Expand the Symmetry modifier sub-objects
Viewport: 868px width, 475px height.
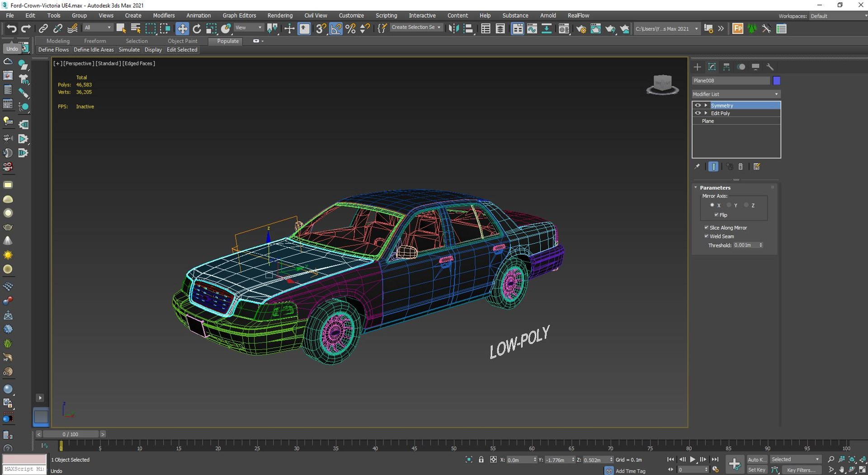pyautogui.click(x=706, y=105)
